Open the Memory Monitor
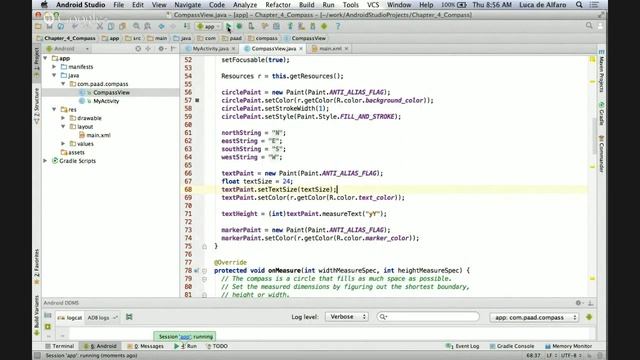 569,346
